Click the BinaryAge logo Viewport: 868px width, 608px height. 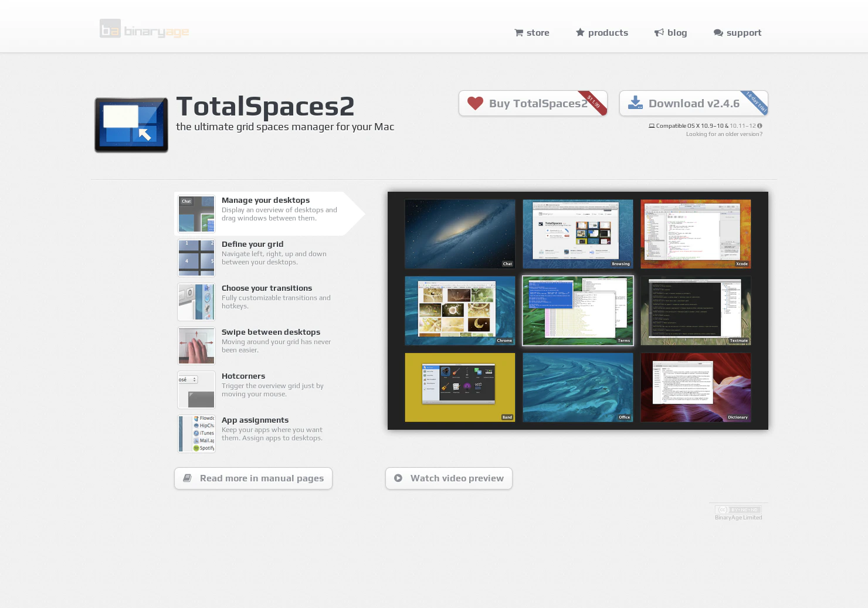click(144, 29)
